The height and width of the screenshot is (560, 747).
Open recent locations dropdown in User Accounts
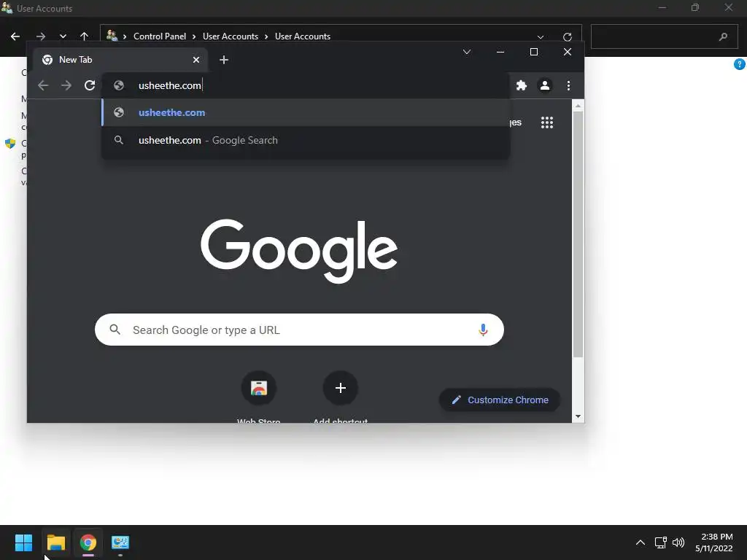[63, 36]
